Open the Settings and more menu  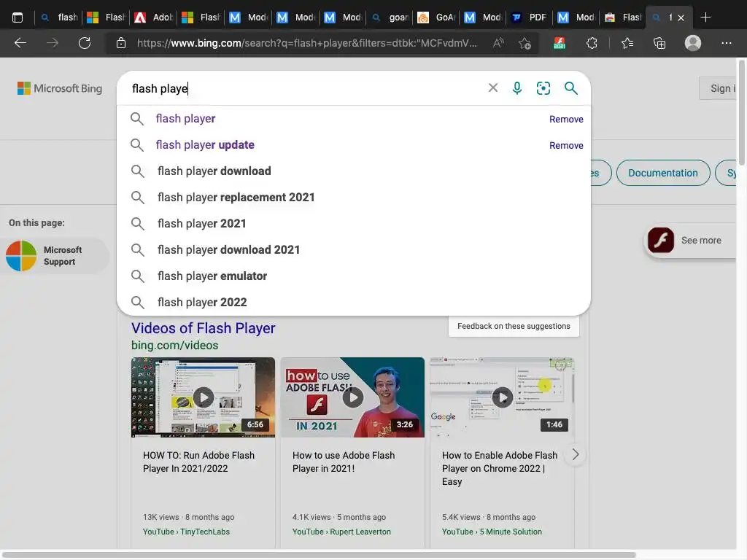(x=726, y=43)
